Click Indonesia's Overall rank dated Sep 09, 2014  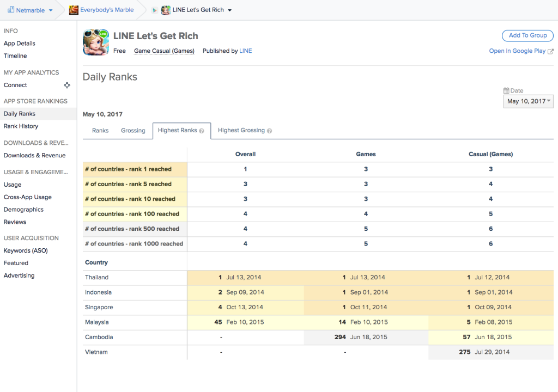click(246, 292)
